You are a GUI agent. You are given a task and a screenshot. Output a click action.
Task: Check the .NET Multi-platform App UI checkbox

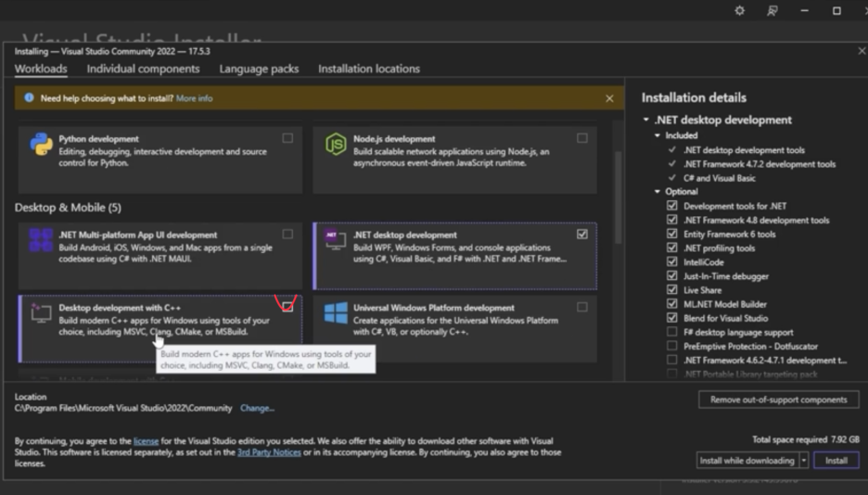tap(287, 234)
